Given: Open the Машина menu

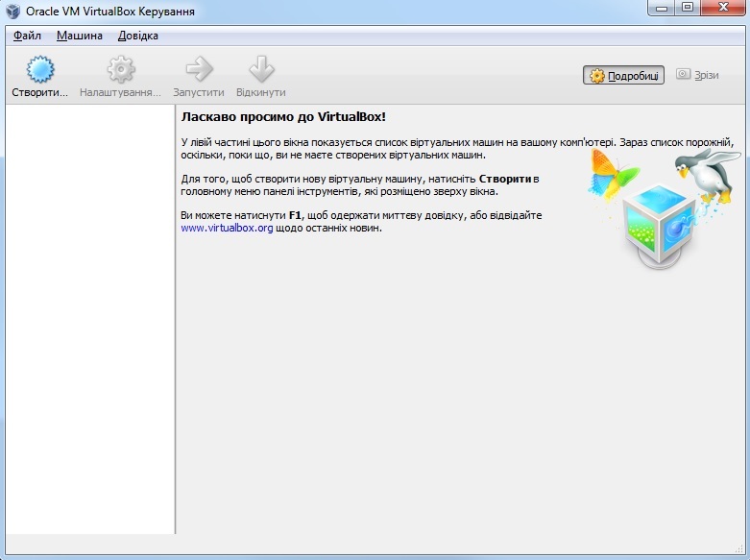Looking at the screenshot, I should [x=80, y=36].
